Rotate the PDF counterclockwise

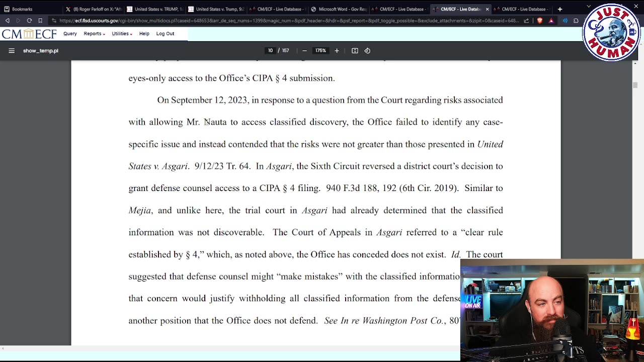(x=367, y=51)
